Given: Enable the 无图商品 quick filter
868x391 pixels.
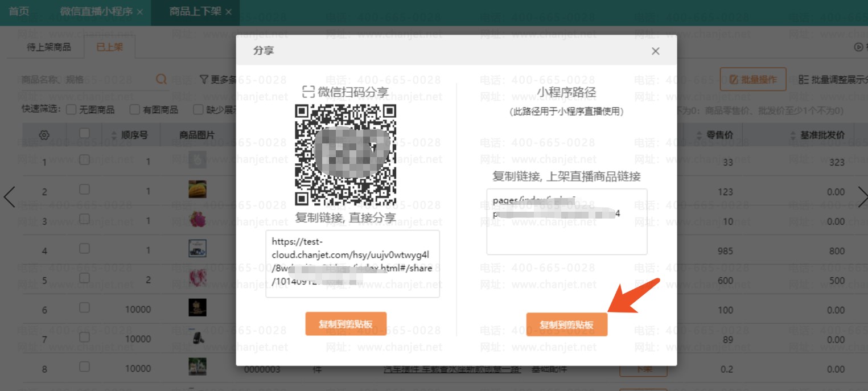Looking at the screenshot, I should 72,109.
